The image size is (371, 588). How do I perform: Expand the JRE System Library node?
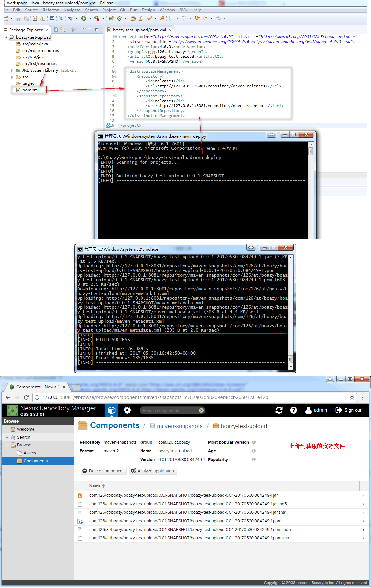pyautogui.click(x=12, y=70)
